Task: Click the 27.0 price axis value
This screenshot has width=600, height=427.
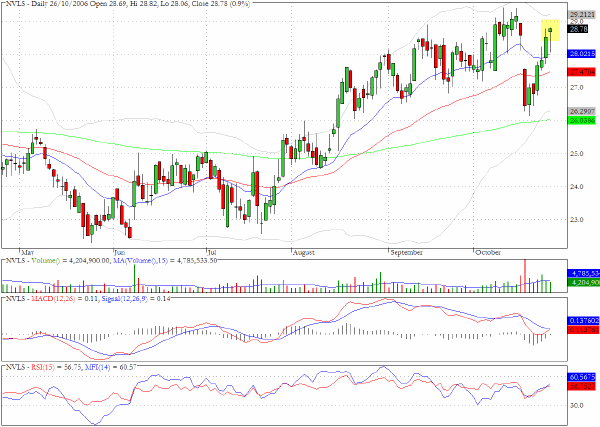Action: [577, 88]
